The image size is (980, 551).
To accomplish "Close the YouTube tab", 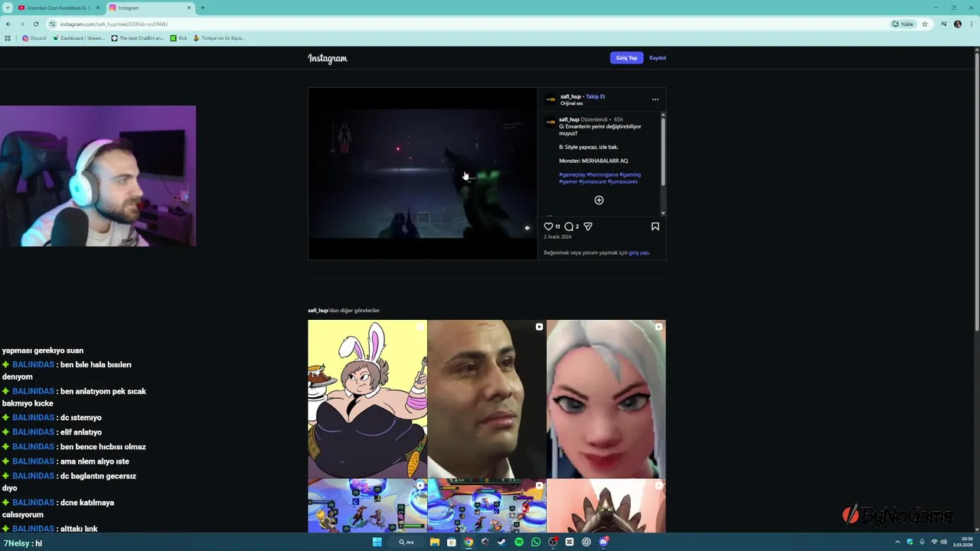I will pos(97,8).
